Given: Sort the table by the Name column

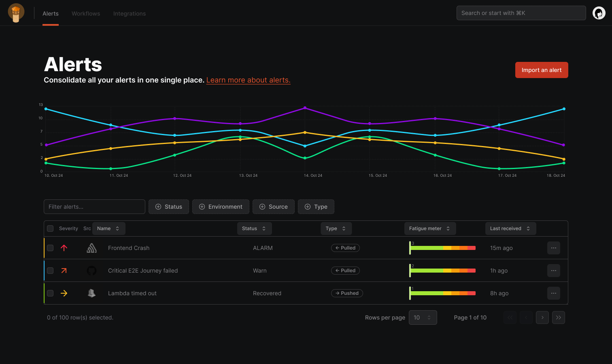Looking at the screenshot, I should coord(108,228).
